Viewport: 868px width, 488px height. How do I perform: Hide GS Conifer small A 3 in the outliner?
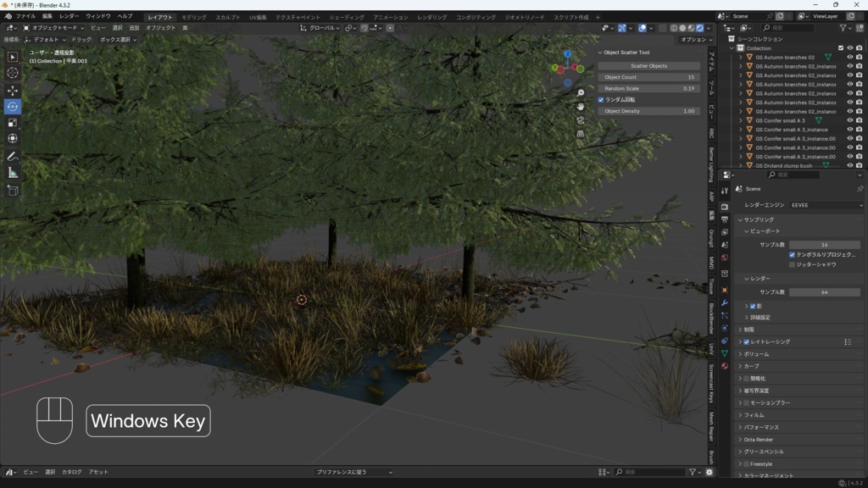click(849, 120)
